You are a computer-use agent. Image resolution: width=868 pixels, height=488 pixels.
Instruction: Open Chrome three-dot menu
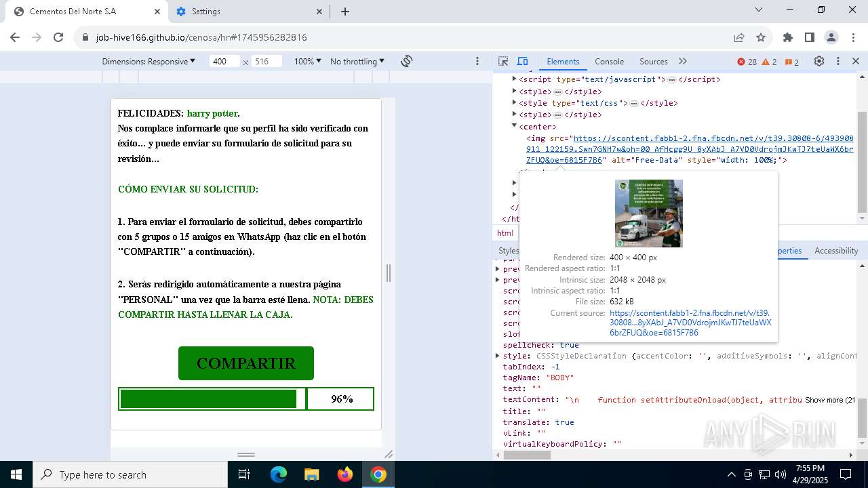[x=853, y=37]
